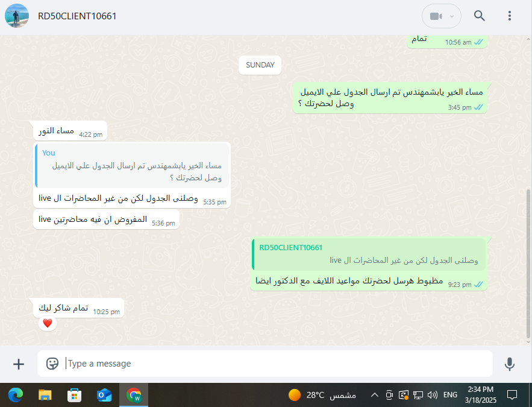Click the SUNDAY date label

click(x=260, y=65)
